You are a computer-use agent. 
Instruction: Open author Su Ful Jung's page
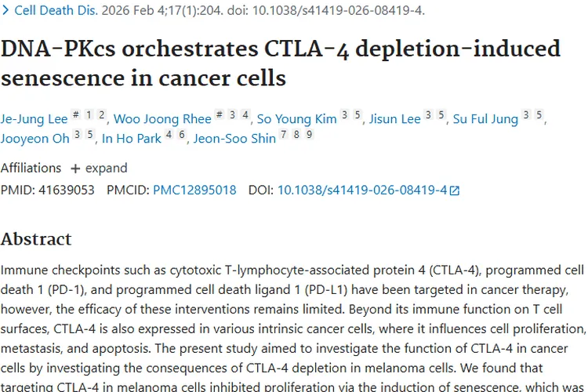pos(485,119)
